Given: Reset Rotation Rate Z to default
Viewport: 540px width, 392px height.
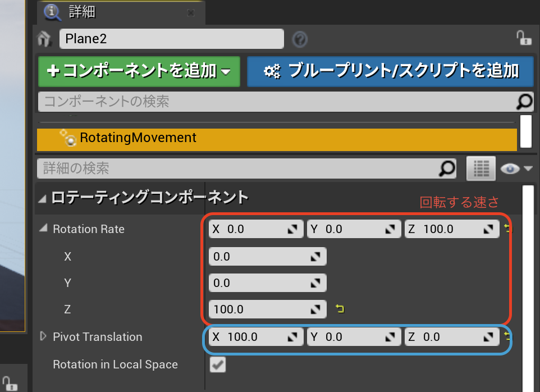Looking at the screenshot, I should (x=340, y=308).
